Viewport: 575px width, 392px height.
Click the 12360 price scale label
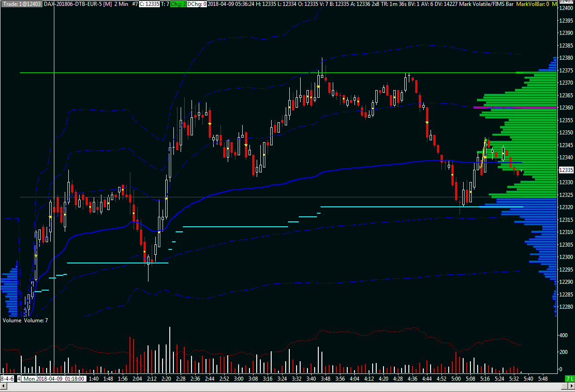(x=566, y=108)
